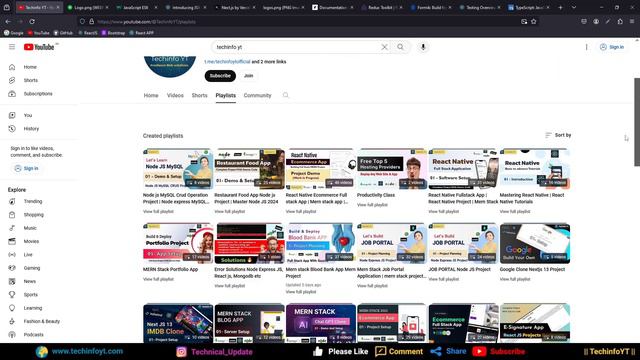The height and width of the screenshot is (360, 640).
Task: Start voice search with microphone icon
Action: point(423,47)
